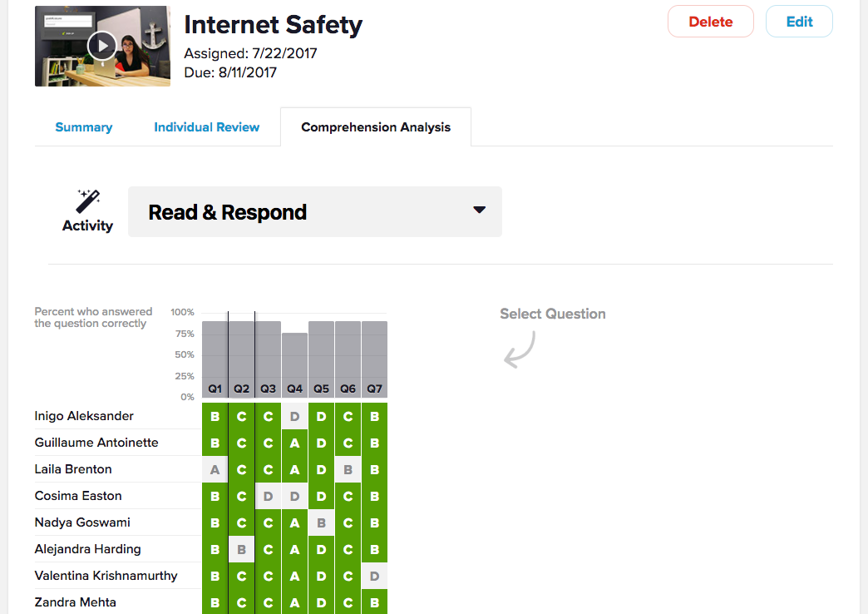The width and height of the screenshot is (868, 614).
Task: Click Laila Brenton's incorrect Q1 answer A
Action: pos(215,469)
